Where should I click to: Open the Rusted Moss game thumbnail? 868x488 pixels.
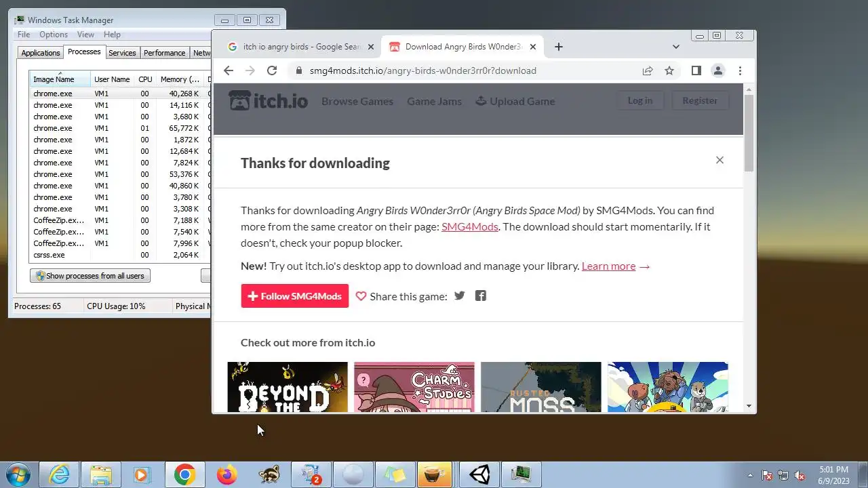click(540, 387)
